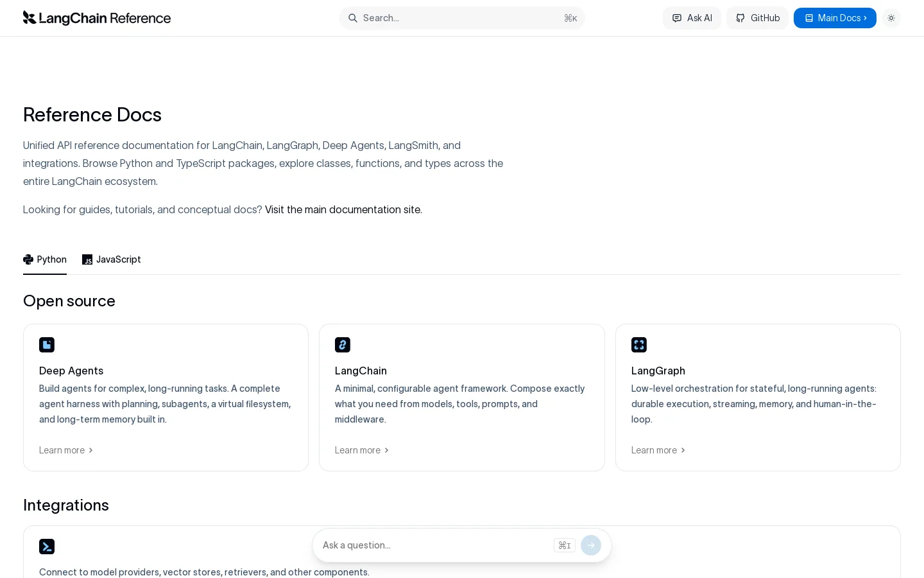Viewport: 924px width, 578px height.
Task: Click the Python logo icon on tab
Action: point(28,259)
